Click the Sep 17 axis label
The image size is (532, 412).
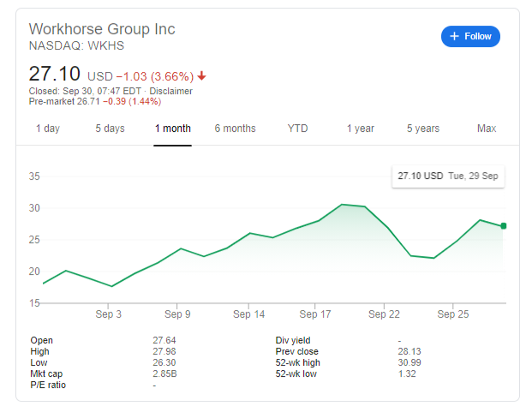click(315, 314)
